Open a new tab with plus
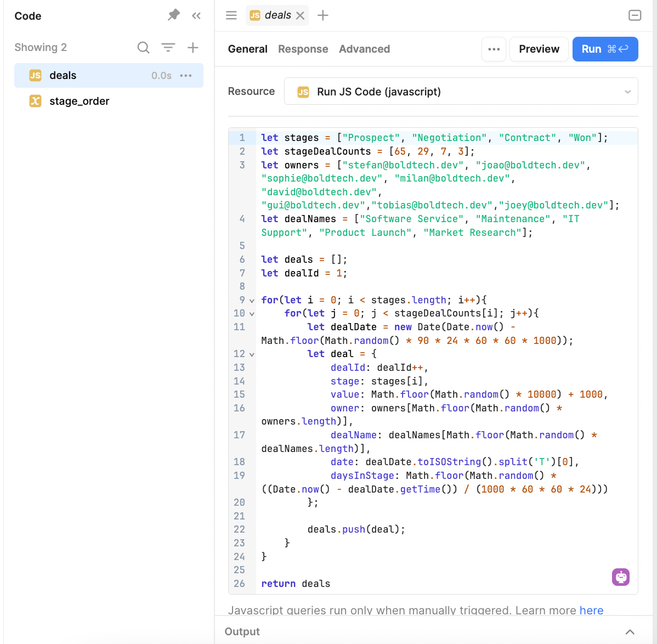This screenshot has height=644, width=657. pyautogui.click(x=322, y=15)
